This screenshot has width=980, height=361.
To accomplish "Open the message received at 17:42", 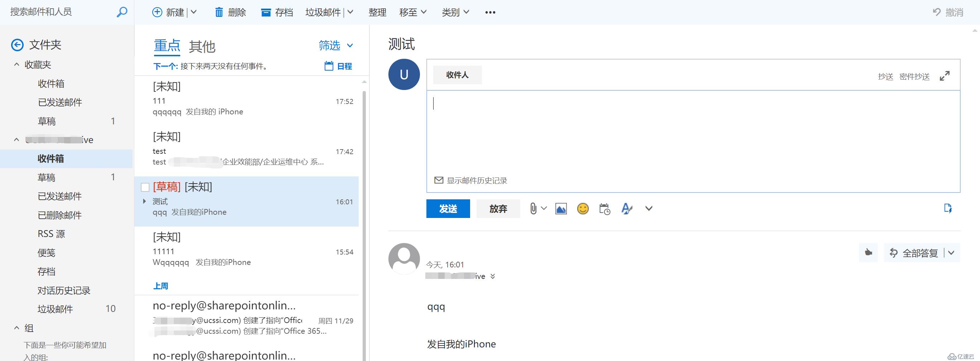I will 247,151.
